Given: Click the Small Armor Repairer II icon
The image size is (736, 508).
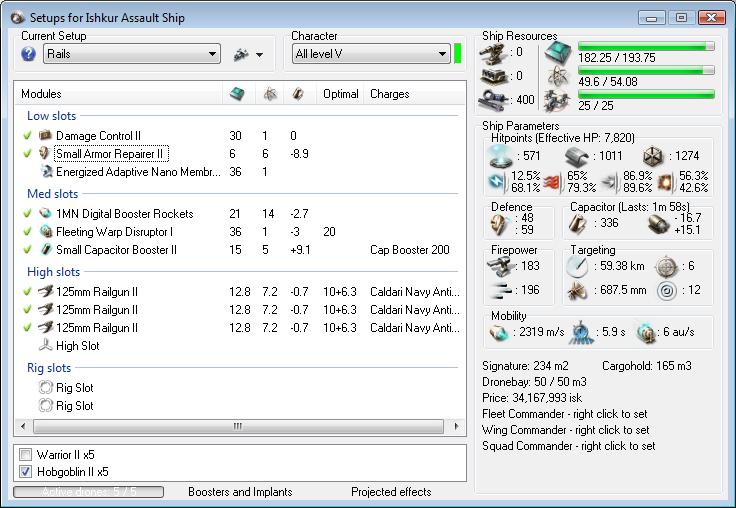Looking at the screenshot, I should (44, 154).
